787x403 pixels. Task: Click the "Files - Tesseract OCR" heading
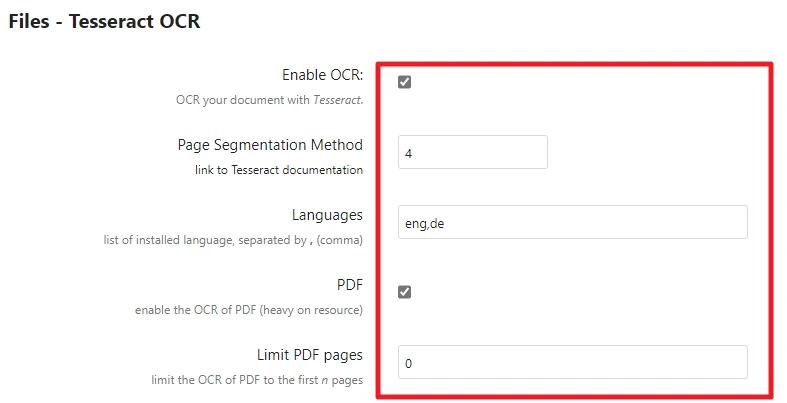104,21
